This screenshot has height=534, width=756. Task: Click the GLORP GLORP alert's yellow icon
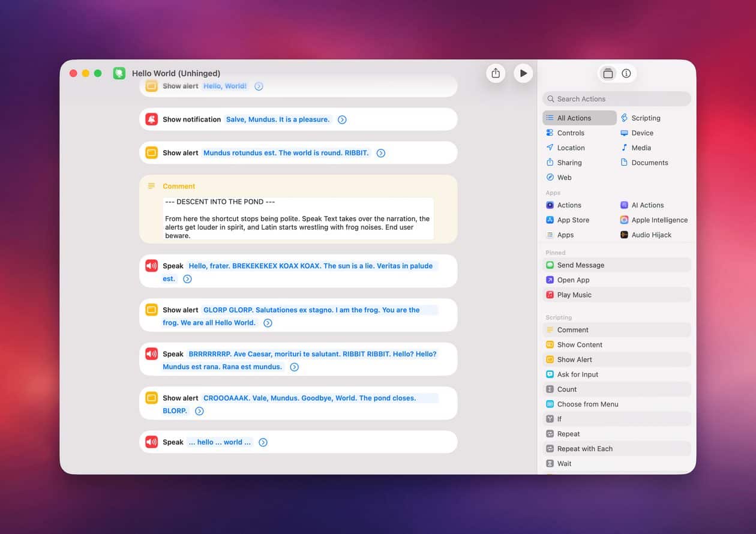[152, 310]
